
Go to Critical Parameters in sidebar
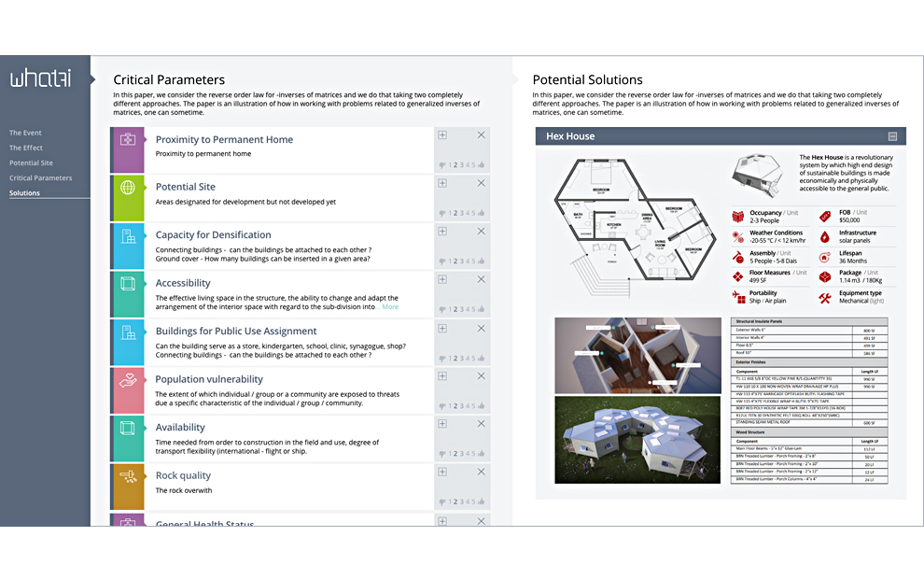40,177
